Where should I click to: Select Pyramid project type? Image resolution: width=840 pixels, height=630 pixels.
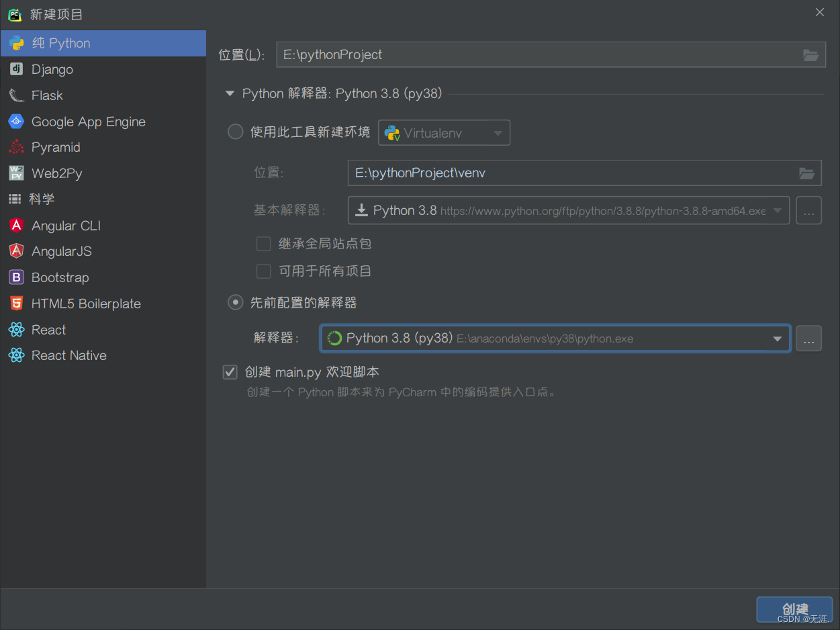[103, 147]
